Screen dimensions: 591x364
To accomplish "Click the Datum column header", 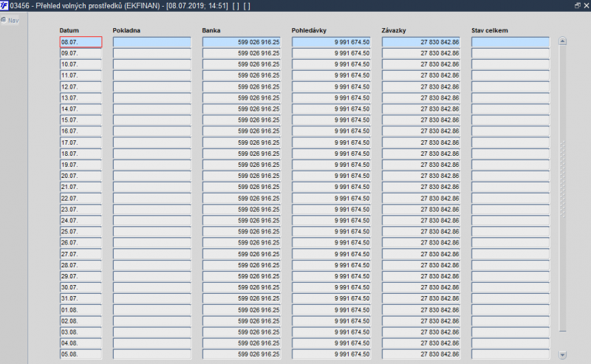I will point(69,30).
